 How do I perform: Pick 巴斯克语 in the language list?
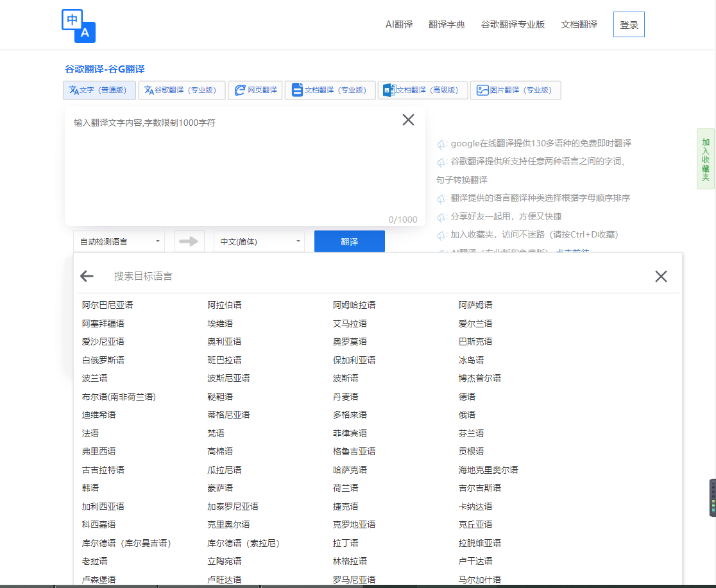pos(475,342)
